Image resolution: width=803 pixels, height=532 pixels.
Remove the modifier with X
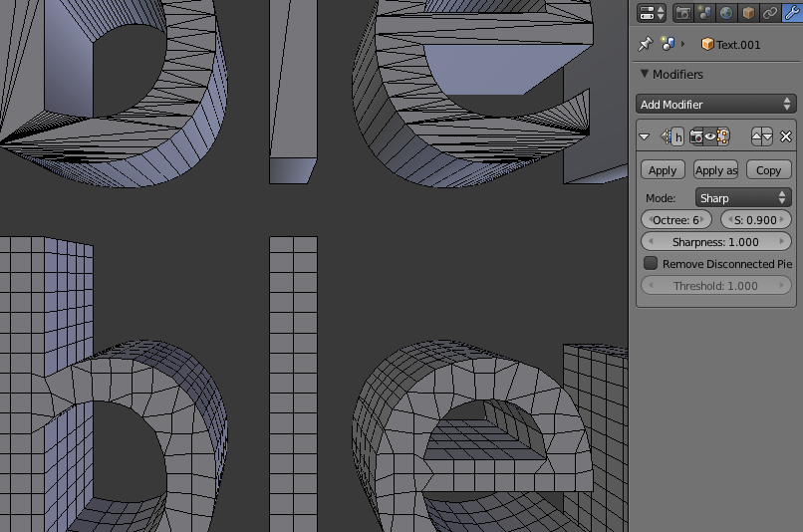coord(786,136)
